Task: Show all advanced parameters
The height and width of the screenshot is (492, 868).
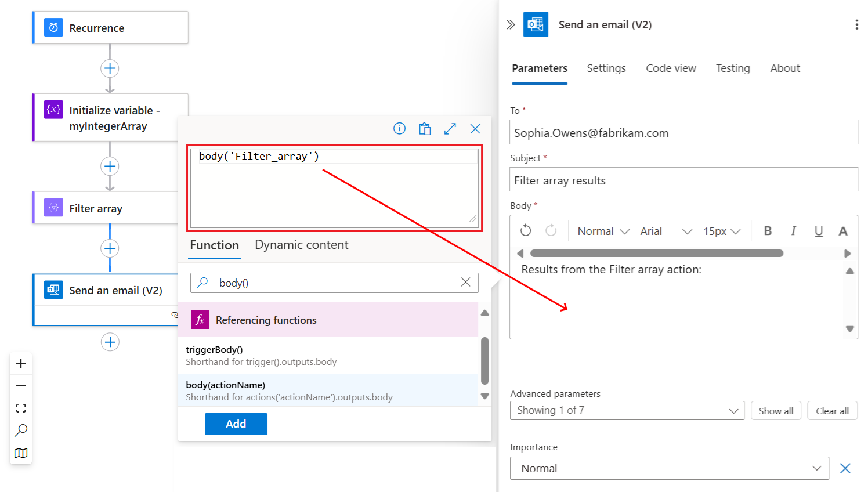Action: coord(776,410)
